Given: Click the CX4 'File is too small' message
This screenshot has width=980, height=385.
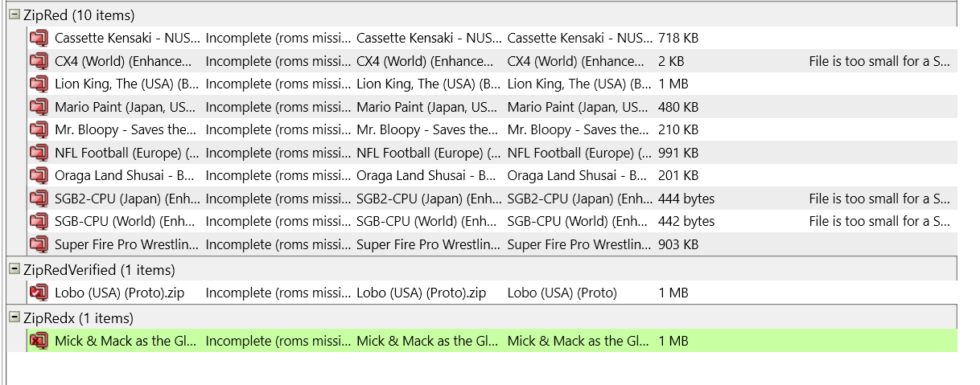Looking at the screenshot, I should pyautogui.click(x=879, y=61).
